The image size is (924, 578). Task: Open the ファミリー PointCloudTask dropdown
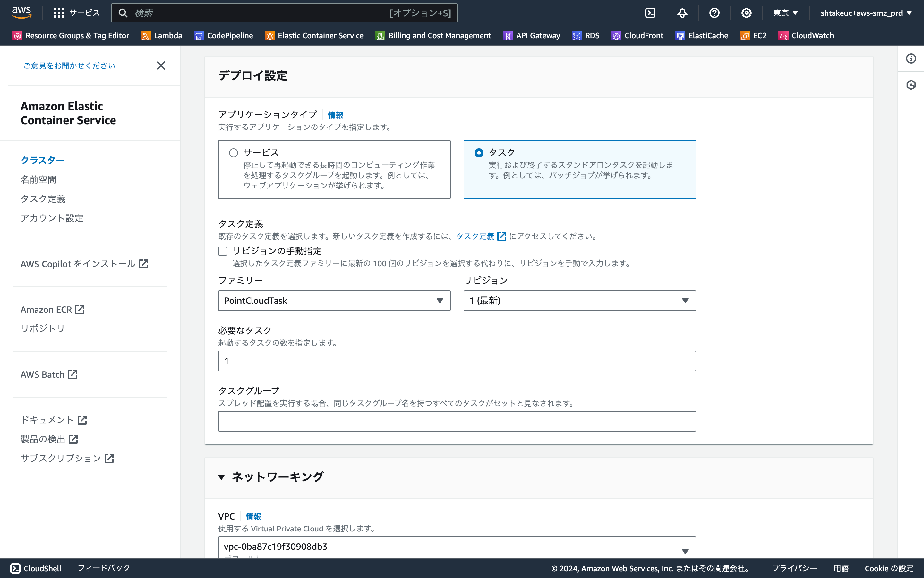click(x=334, y=301)
